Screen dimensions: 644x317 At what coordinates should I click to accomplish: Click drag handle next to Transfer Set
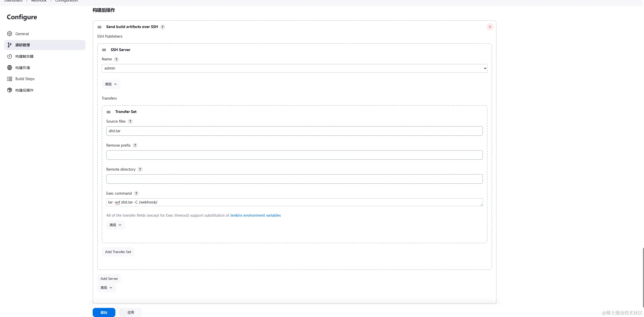coord(109,112)
